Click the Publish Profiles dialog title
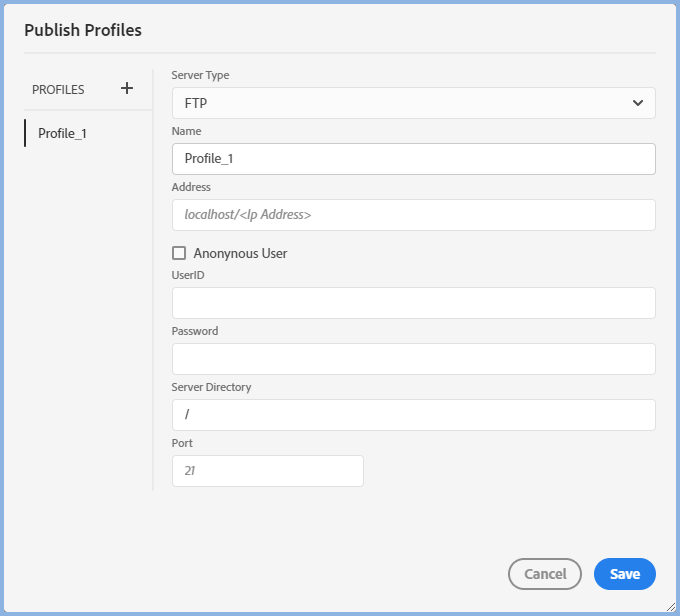This screenshot has height=616, width=680. [83, 30]
